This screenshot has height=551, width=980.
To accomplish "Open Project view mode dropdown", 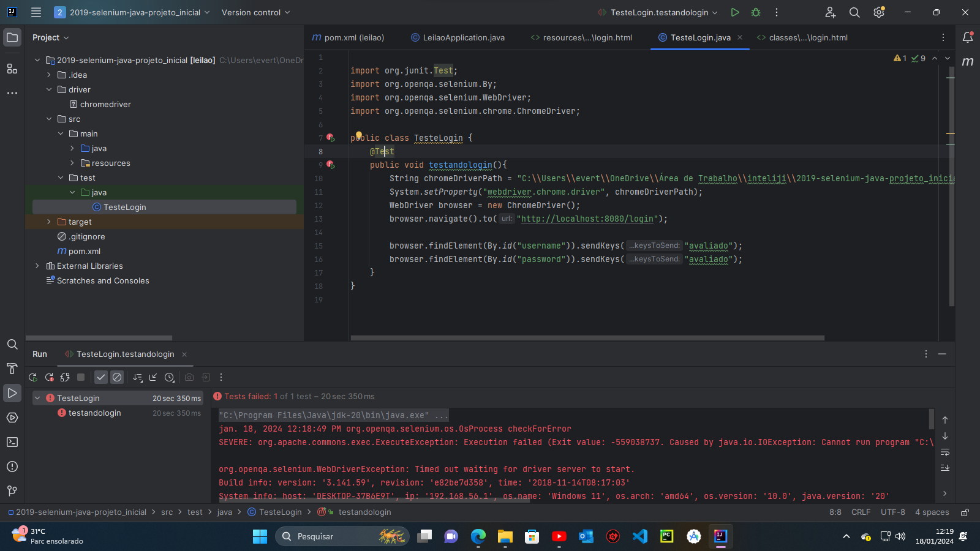I will click(x=51, y=37).
